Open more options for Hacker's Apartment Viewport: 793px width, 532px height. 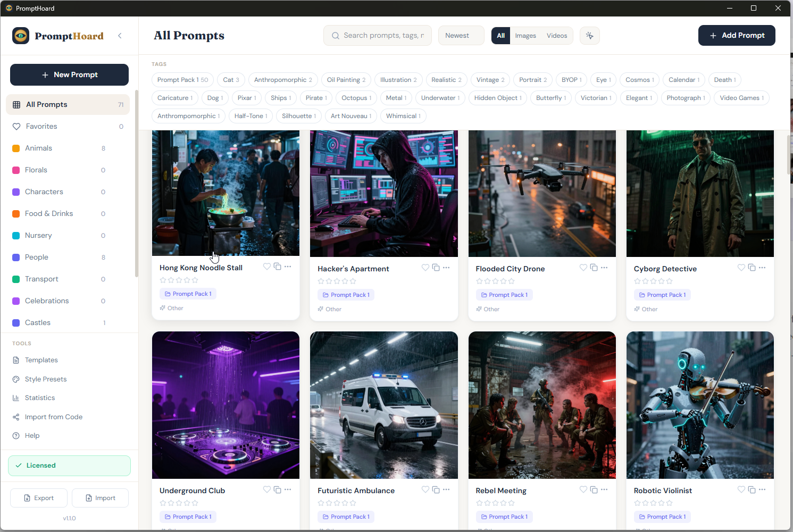click(446, 268)
